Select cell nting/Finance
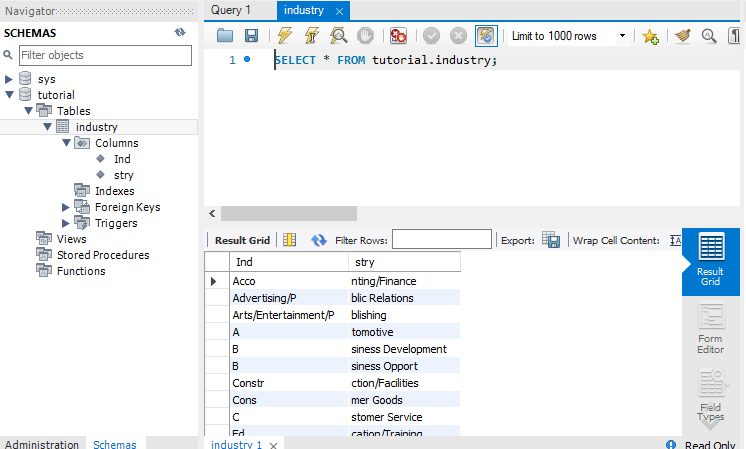 pos(404,281)
